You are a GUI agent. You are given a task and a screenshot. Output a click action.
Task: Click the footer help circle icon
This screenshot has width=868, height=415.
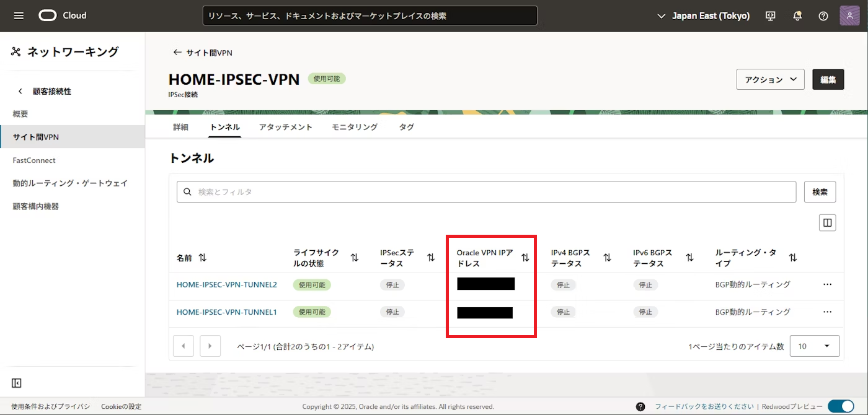coord(640,406)
